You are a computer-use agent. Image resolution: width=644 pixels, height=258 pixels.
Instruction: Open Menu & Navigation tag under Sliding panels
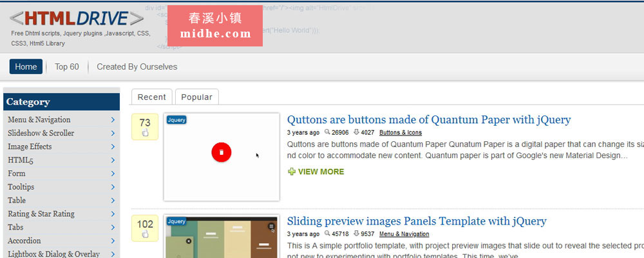click(x=404, y=234)
